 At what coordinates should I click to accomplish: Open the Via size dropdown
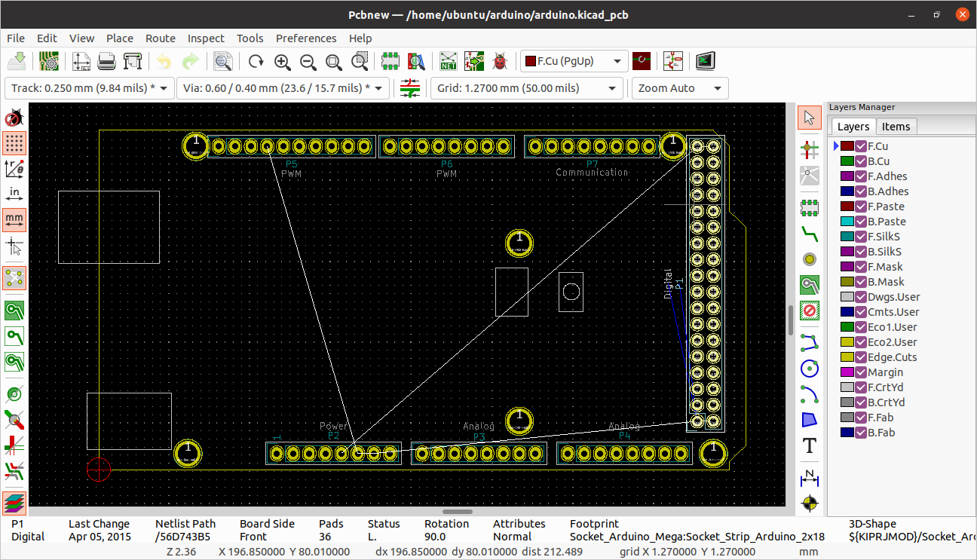pos(283,88)
